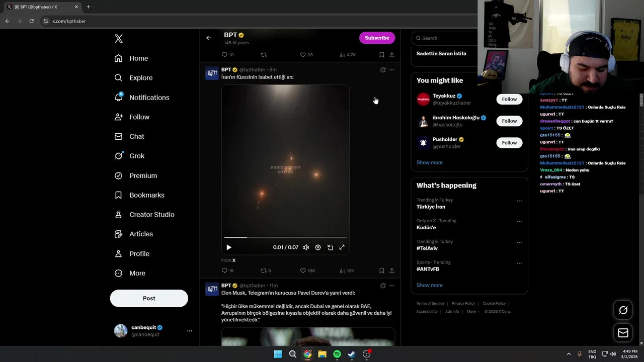This screenshot has width=644, height=362.
Task: Play the missile video
Action: coord(229,247)
